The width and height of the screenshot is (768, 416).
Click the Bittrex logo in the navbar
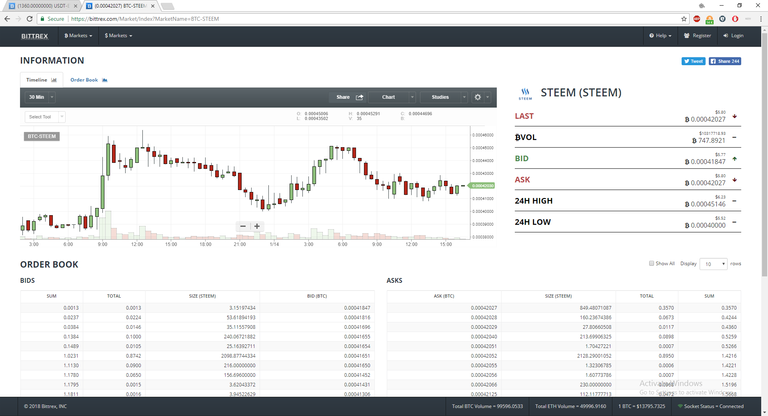click(34, 36)
